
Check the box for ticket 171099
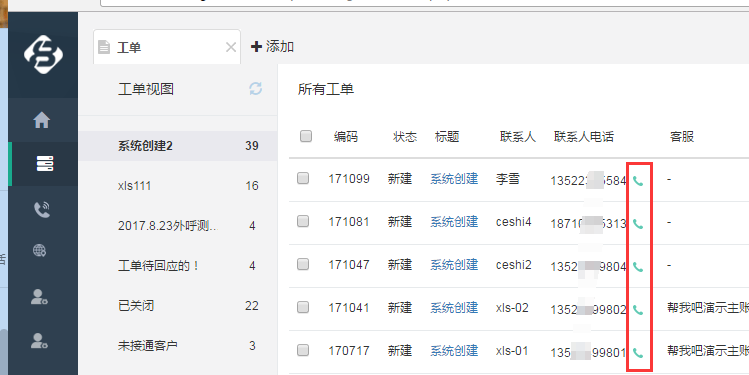tap(303, 178)
